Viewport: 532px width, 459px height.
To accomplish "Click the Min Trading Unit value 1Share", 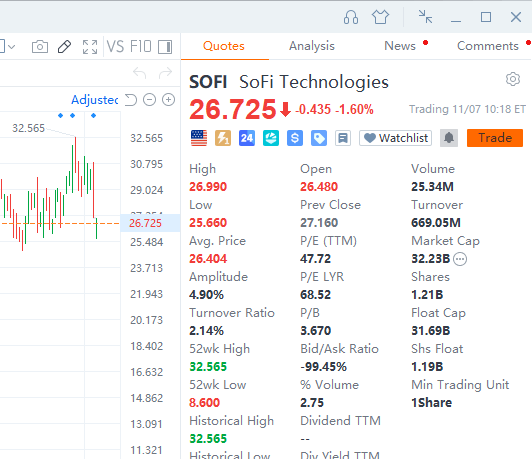I will pyautogui.click(x=432, y=403).
